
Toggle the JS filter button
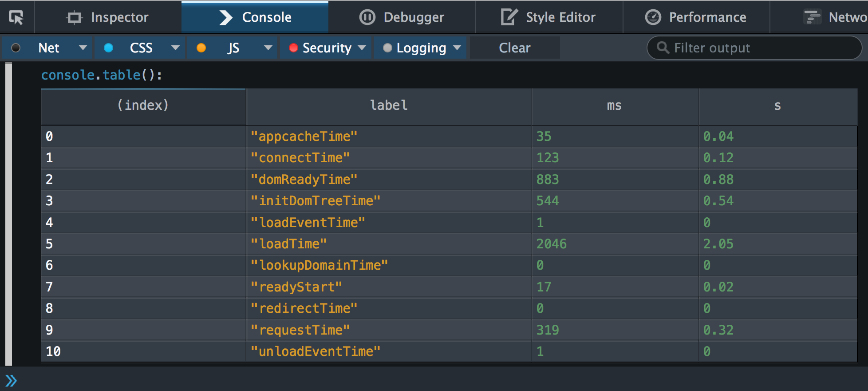(x=226, y=48)
